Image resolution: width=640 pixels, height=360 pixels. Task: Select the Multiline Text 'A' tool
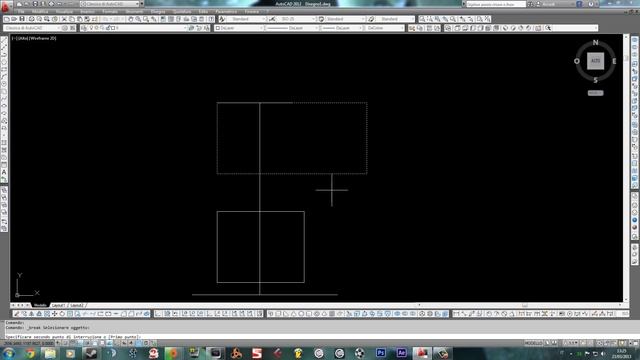point(4,173)
